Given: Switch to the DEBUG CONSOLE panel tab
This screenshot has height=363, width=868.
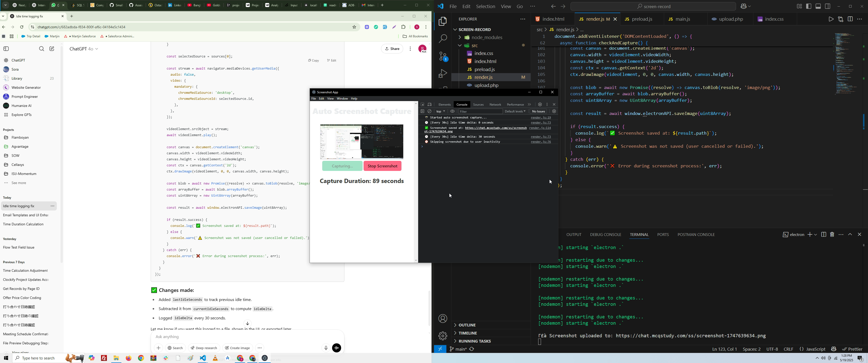Looking at the screenshot, I should (x=605, y=235).
